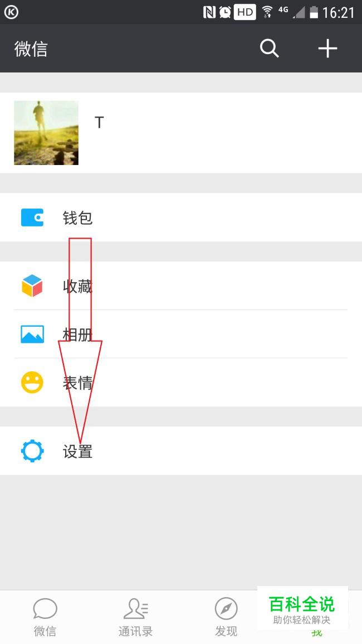362x644 pixels.
Task: Tap the alarm clock status icon
Action: pos(225,12)
